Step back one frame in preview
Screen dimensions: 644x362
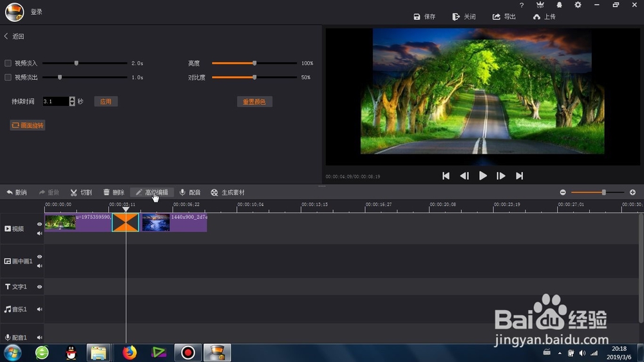point(464,176)
